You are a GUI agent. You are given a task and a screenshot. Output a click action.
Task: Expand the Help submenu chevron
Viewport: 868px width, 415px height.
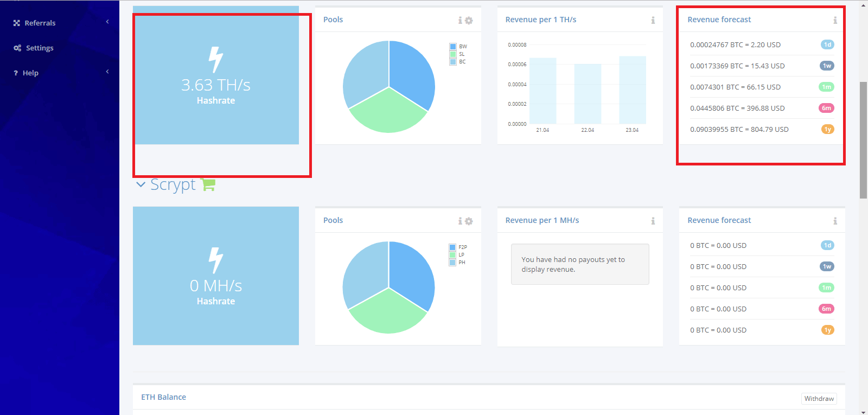(x=107, y=72)
